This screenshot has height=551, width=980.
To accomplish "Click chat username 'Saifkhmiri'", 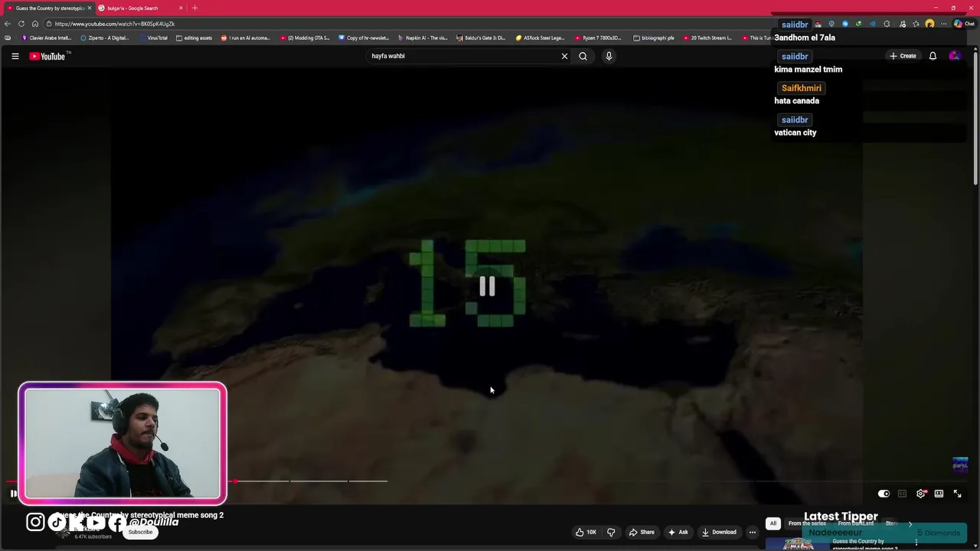I will pos(801,88).
